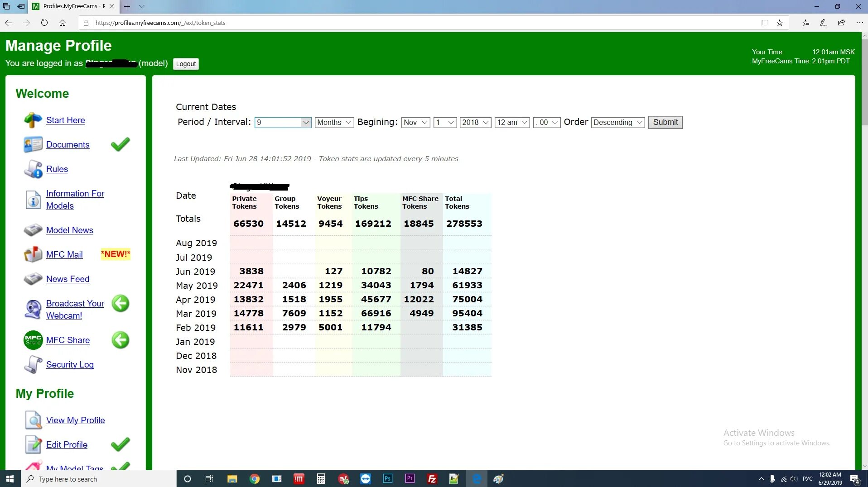Viewport: 868px width, 487px height.
Task: Click the Broadcast Your Webcam icon
Action: click(33, 310)
